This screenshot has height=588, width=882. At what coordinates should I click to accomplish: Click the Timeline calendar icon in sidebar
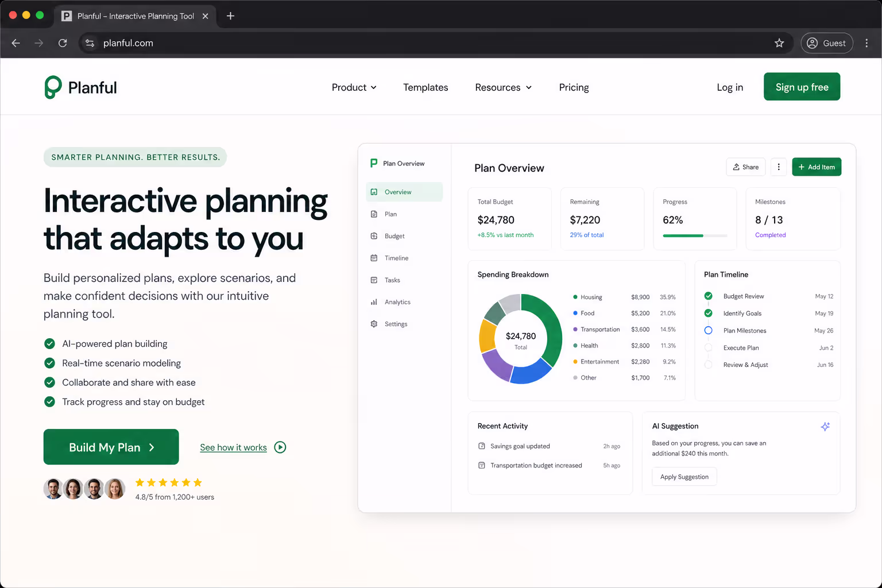tap(374, 258)
